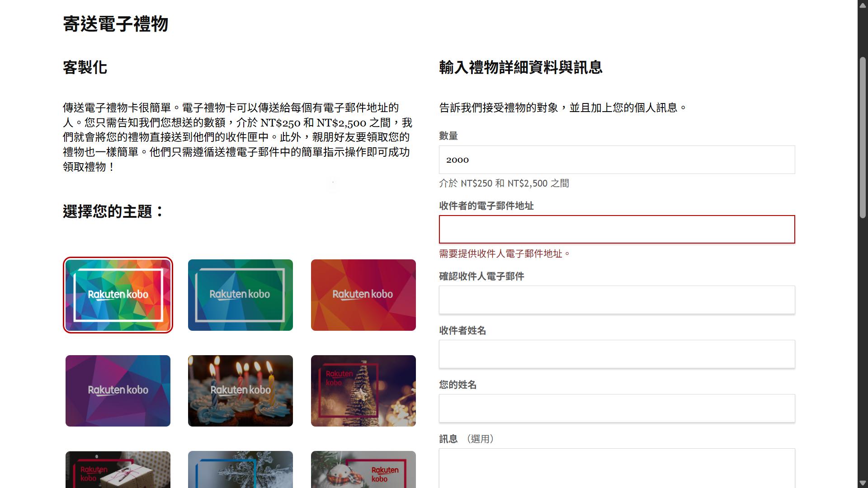The width and height of the screenshot is (868, 488).
Task: Choose the snowflake theme card
Action: click(x=241, y=469)
